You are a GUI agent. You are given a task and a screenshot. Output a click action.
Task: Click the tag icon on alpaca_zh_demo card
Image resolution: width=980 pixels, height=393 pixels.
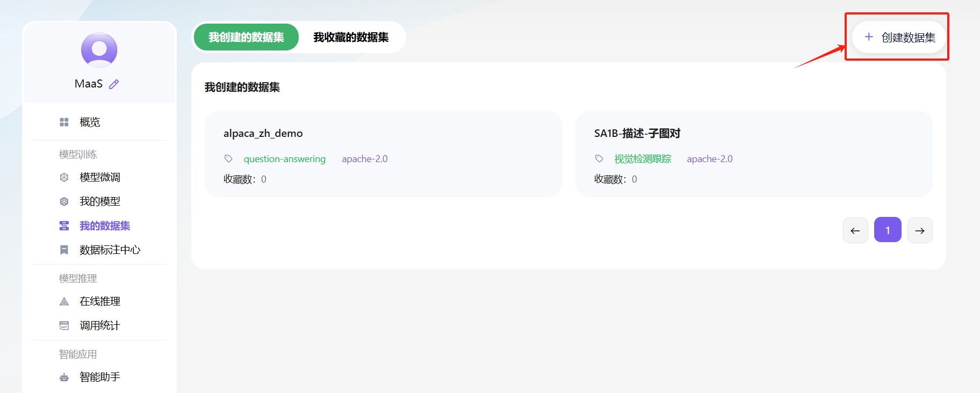coord(228,159)
